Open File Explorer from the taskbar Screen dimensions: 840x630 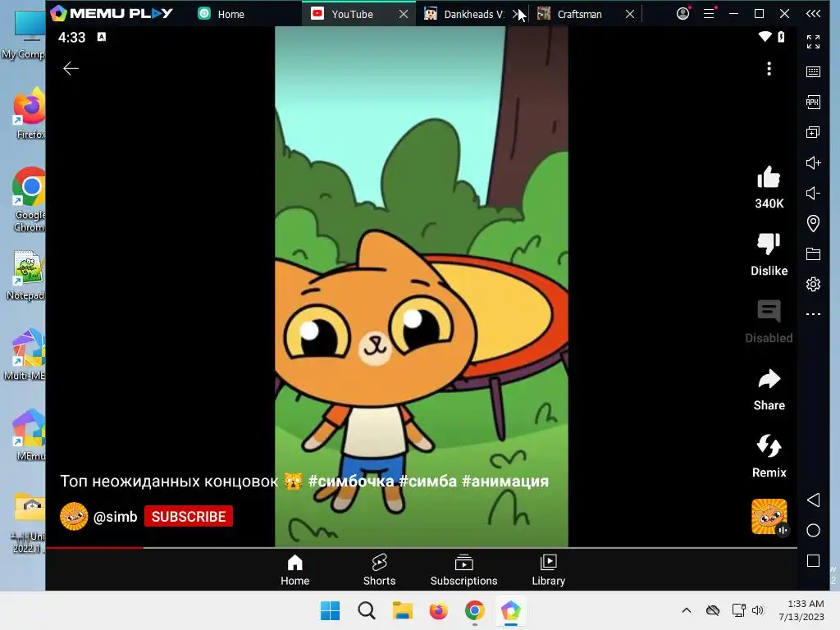pos(402,610)
